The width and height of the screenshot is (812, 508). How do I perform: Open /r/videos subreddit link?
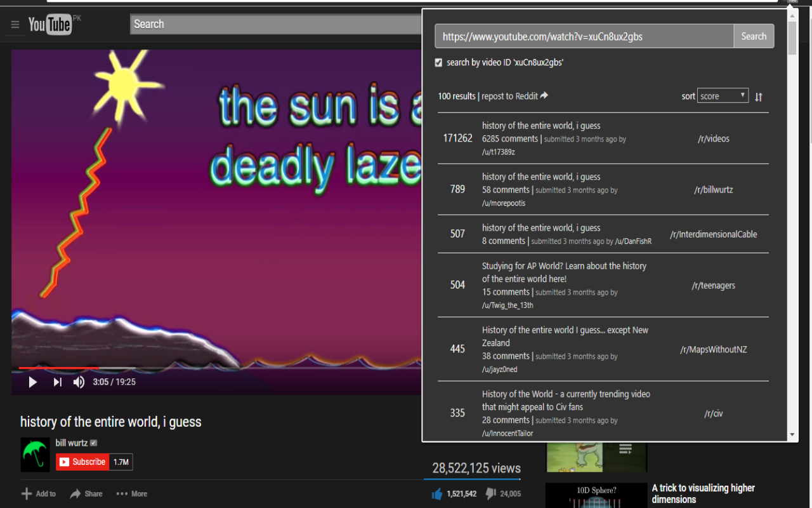tap(714, 138)
